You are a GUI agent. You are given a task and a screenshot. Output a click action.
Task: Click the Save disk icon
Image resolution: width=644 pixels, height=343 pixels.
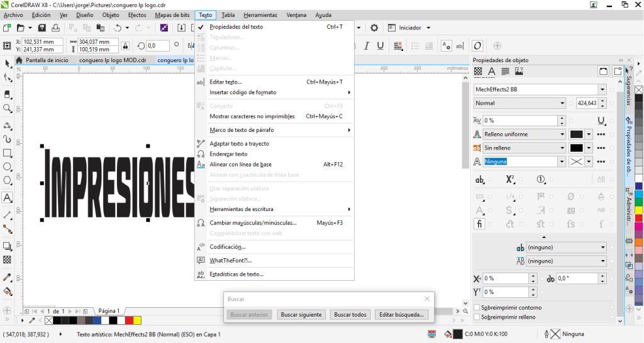[x=42, y=28]
